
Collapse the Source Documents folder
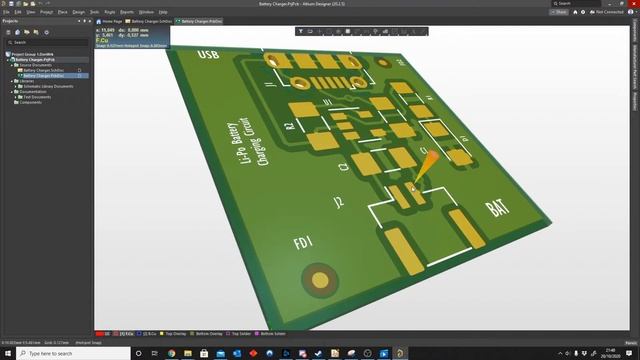click(12, 65)
